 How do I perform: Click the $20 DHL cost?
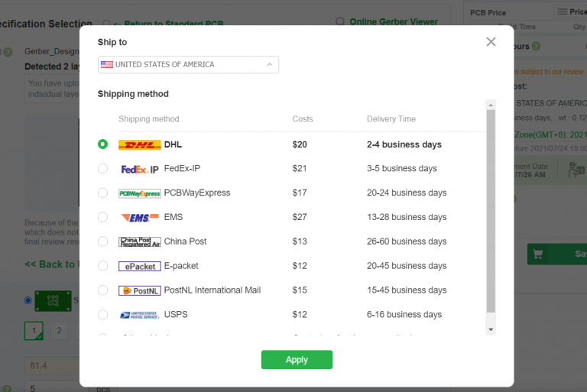(300, 144)
